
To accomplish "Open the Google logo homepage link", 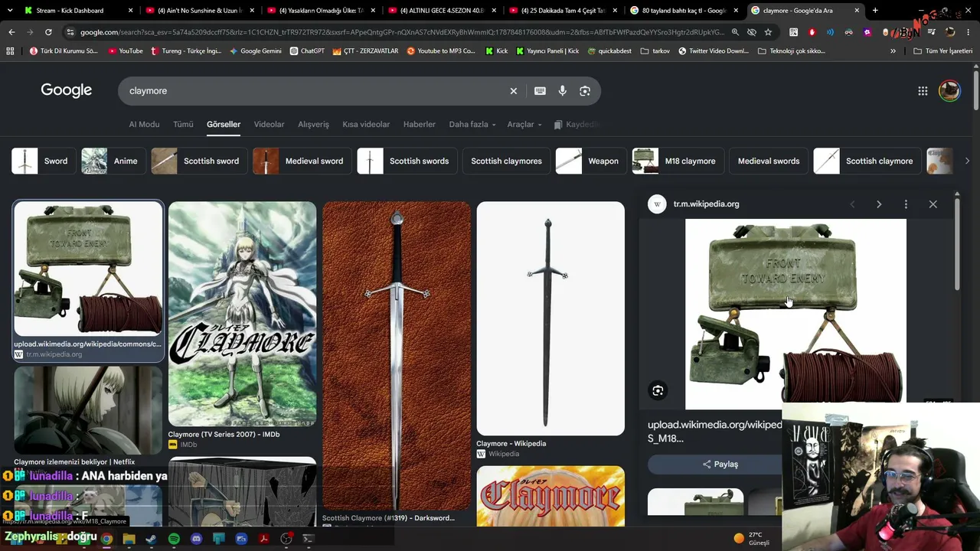I will pyautogui.click(x=67, y=90).
